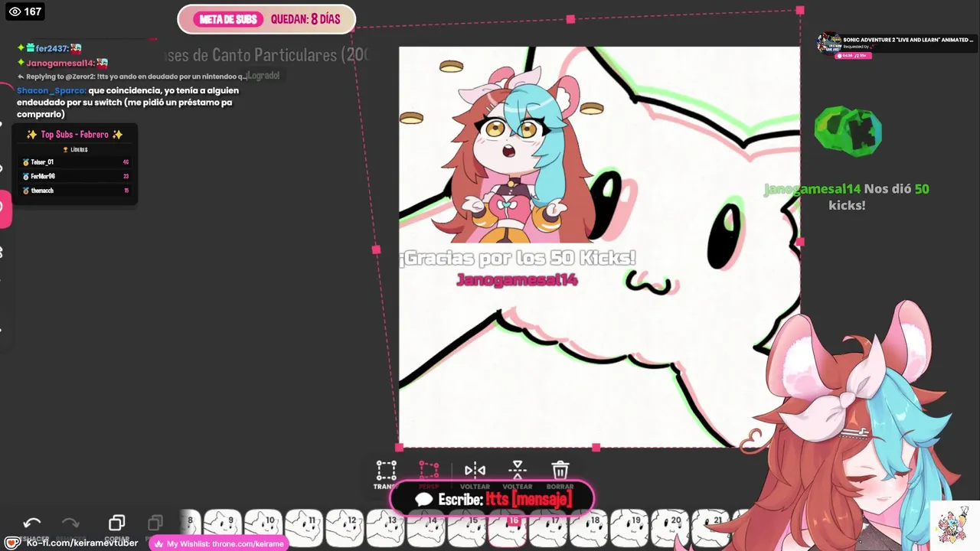The height and width of the screenshot is (551, 980).
Task: Click FerMor96 leaderboard row
Action: coord(75,177)
